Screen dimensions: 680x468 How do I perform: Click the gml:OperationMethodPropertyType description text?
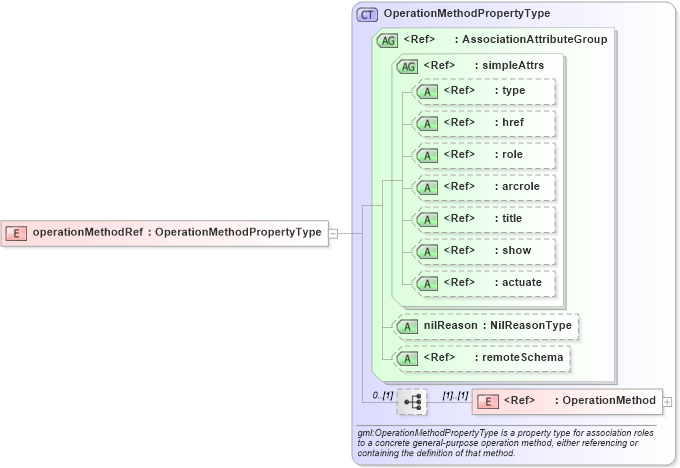(506, 443)
